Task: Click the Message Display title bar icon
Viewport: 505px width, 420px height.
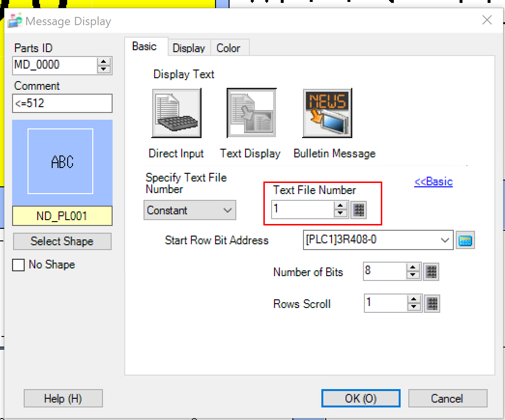Action: [x=15, y=21]
